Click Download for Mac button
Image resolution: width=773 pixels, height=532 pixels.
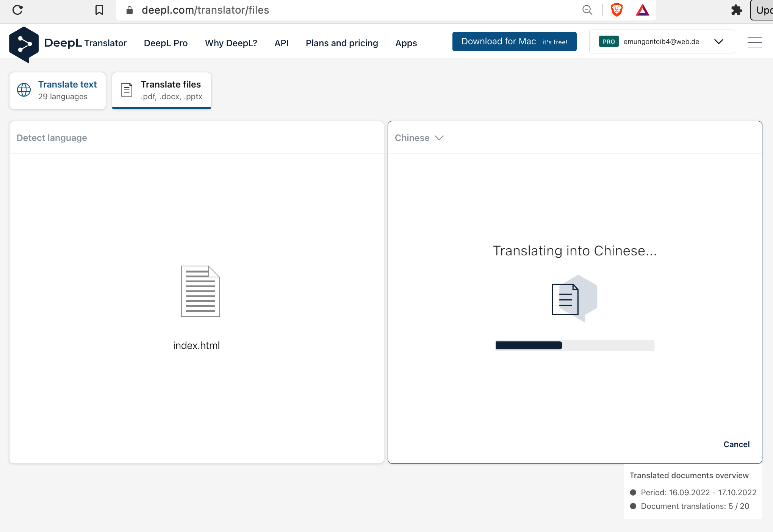(514, 42)
